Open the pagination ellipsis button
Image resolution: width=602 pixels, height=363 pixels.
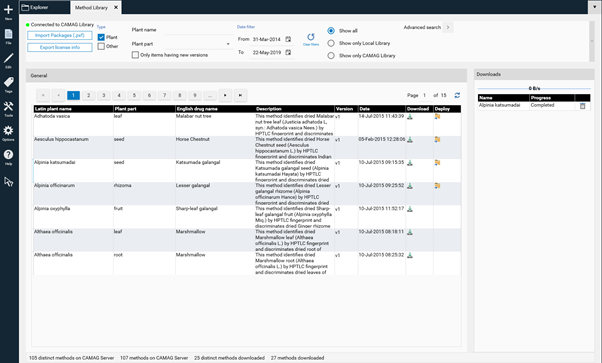tap(210, 95)
